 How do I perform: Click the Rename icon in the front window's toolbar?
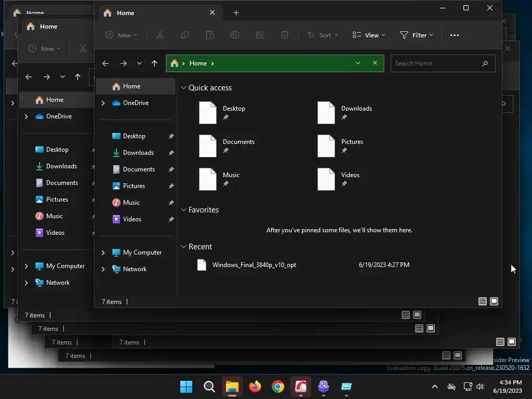[x=235, y=35]
